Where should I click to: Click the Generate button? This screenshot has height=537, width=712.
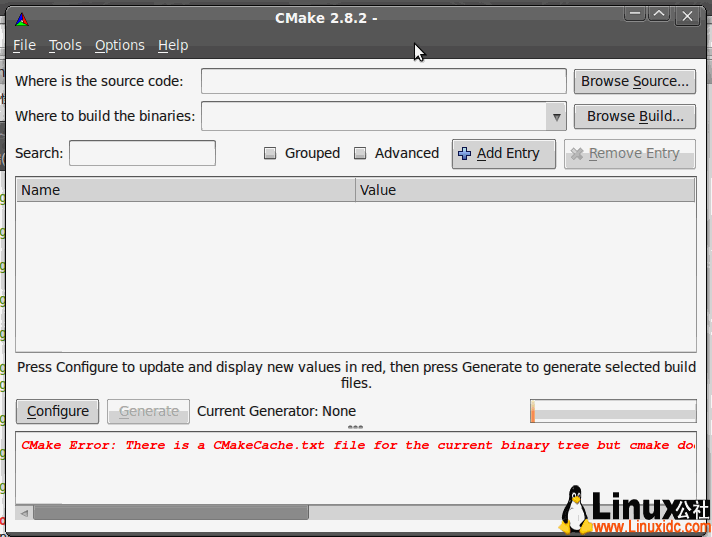point(148,411)
